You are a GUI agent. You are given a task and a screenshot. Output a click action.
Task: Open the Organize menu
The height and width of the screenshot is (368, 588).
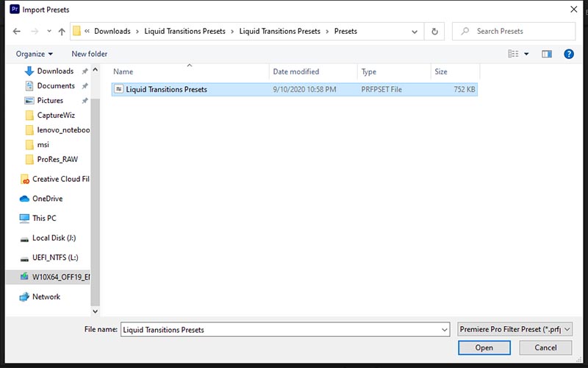click(x=34, y=54)
